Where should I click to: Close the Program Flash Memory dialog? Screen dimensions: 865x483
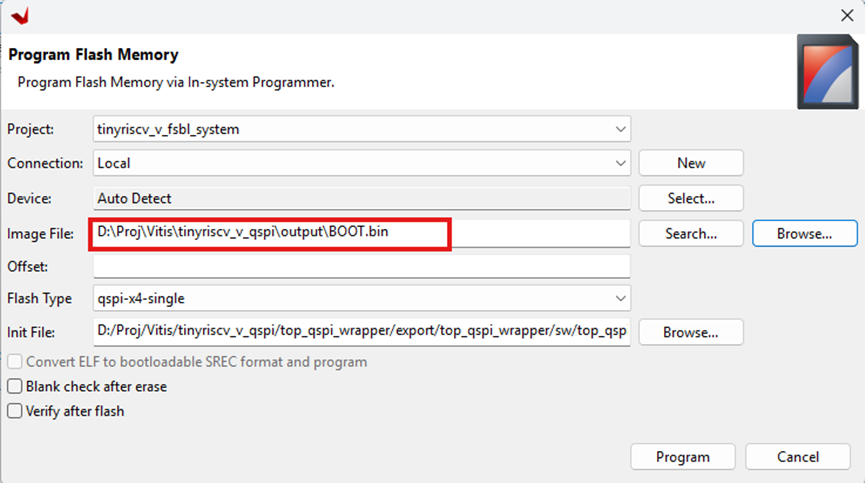[845, 16]
